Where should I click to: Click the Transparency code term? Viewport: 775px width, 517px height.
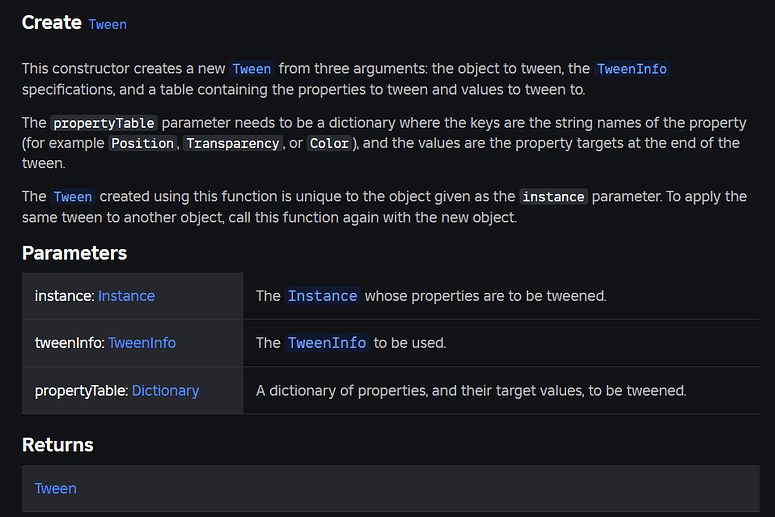[x=233, y=143]
